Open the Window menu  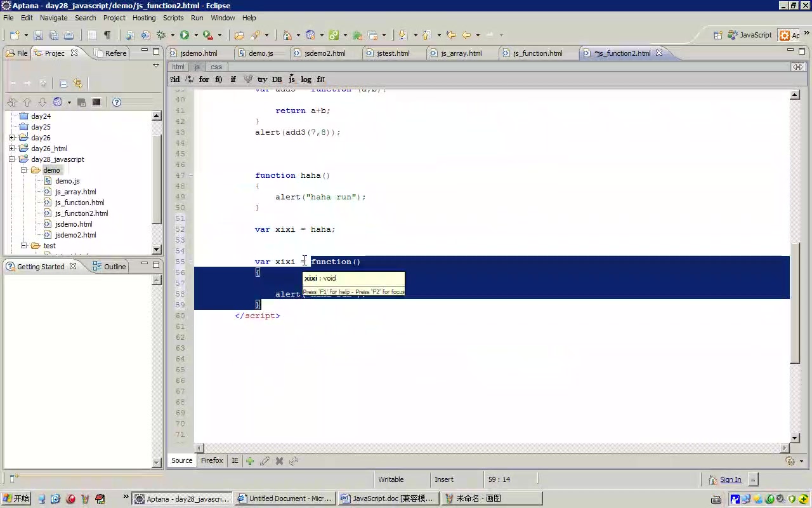[x=223, y=18]
